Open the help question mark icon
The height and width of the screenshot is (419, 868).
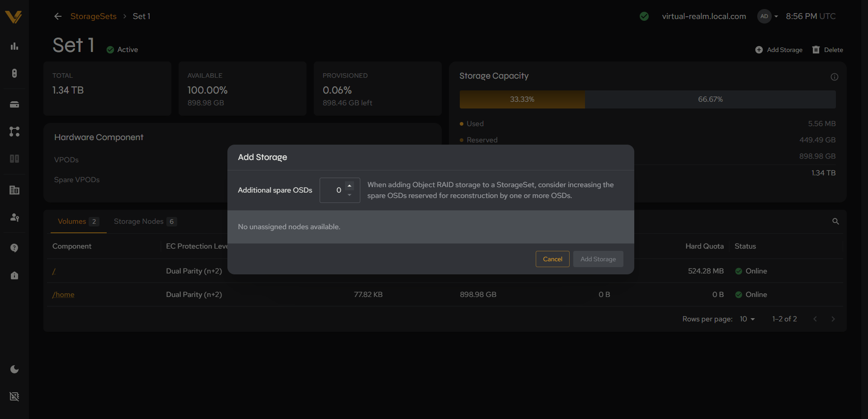pos(14,248)
